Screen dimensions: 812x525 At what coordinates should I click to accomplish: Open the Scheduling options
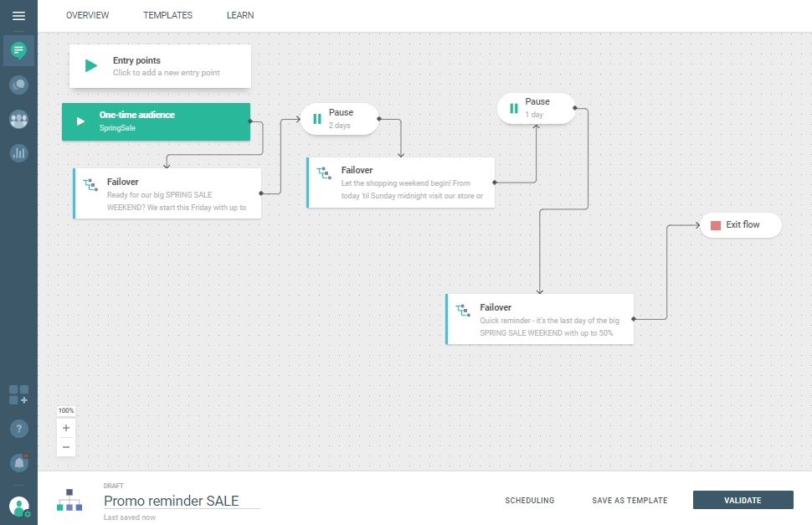point(529,501)
